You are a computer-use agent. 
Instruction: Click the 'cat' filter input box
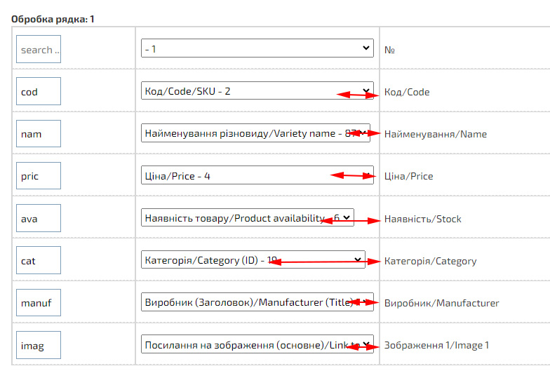click(x=39, y=260)
